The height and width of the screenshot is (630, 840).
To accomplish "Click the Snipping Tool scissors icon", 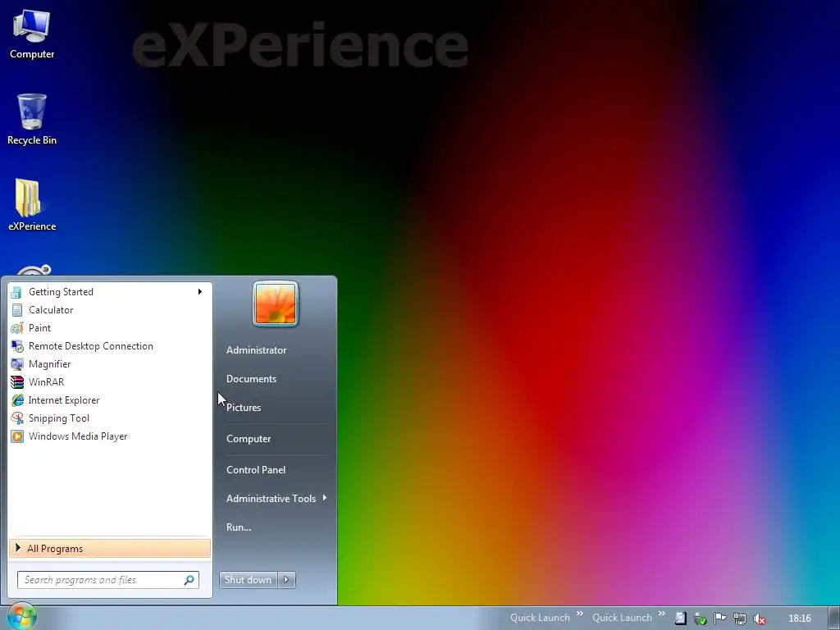I will click(16, 418).
